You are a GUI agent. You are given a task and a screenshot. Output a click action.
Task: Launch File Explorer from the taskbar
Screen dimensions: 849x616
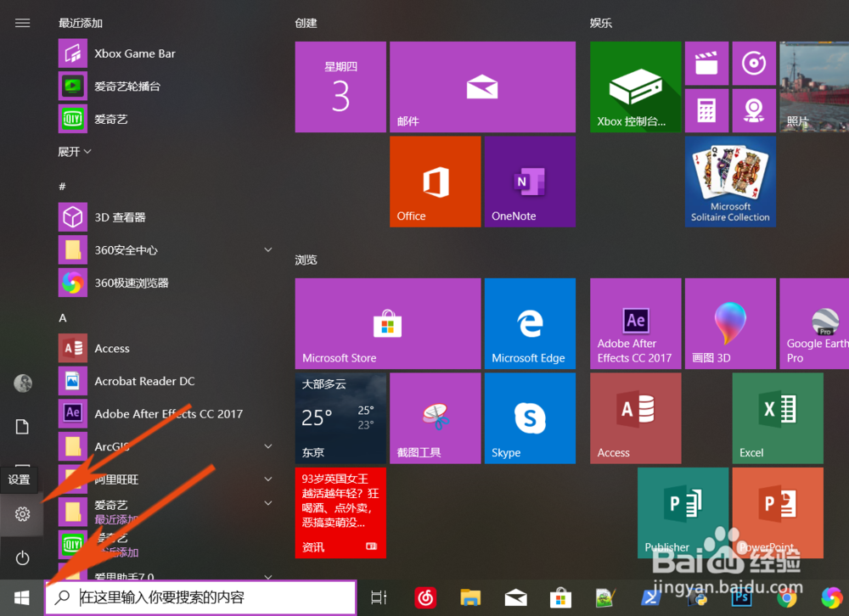pos(469,597)
